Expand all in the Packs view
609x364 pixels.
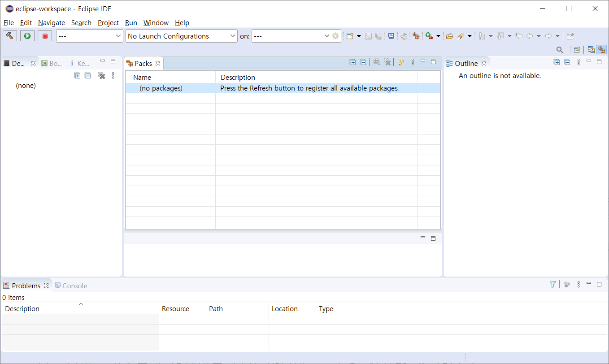click(x=352, y=62)
